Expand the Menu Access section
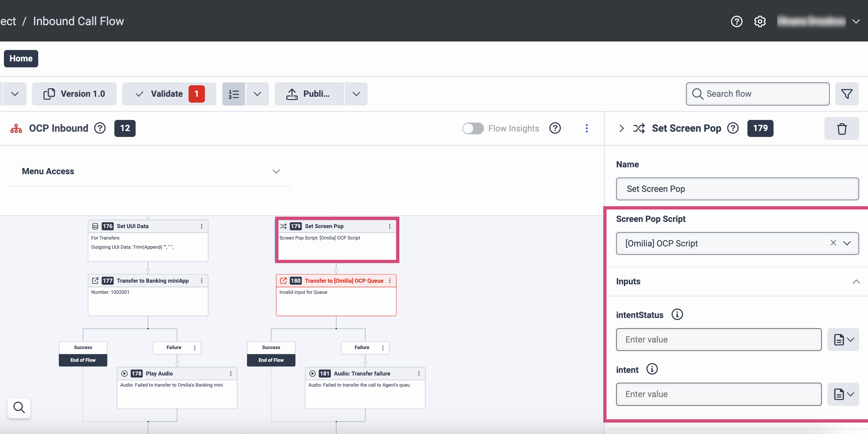This screenshot has height=434, width=868. (276, 171)
